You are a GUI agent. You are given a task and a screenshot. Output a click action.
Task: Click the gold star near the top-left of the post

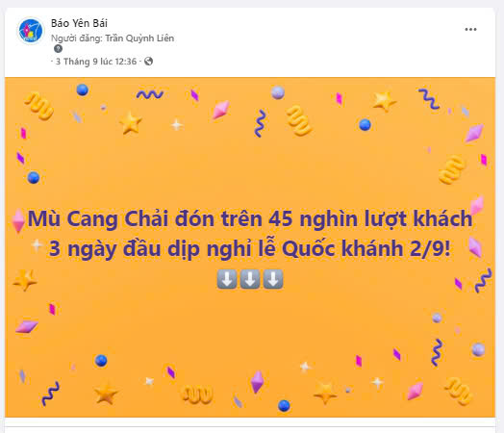[130, 122]
